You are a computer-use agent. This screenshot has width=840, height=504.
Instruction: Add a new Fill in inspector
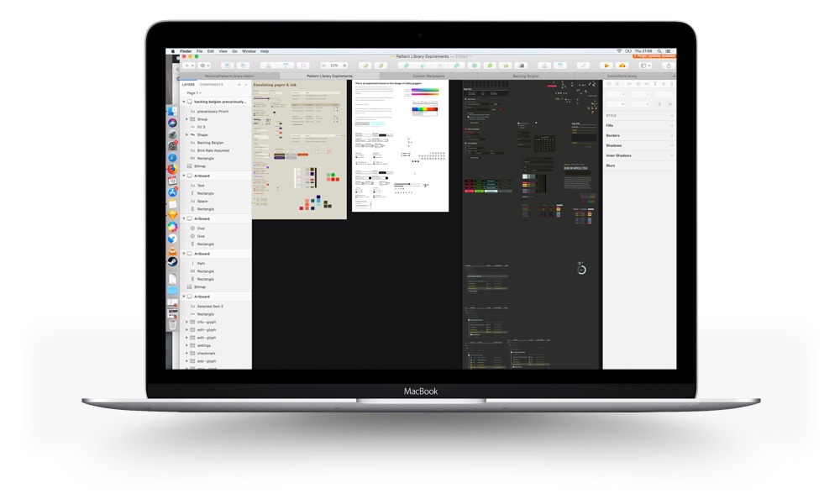click(x=671, y=125)
